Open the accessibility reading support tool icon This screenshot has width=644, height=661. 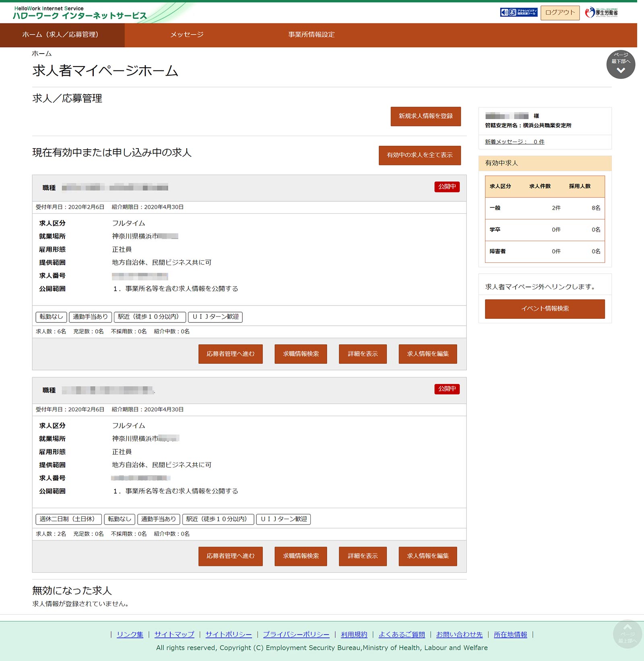click(x=518, y=12)
